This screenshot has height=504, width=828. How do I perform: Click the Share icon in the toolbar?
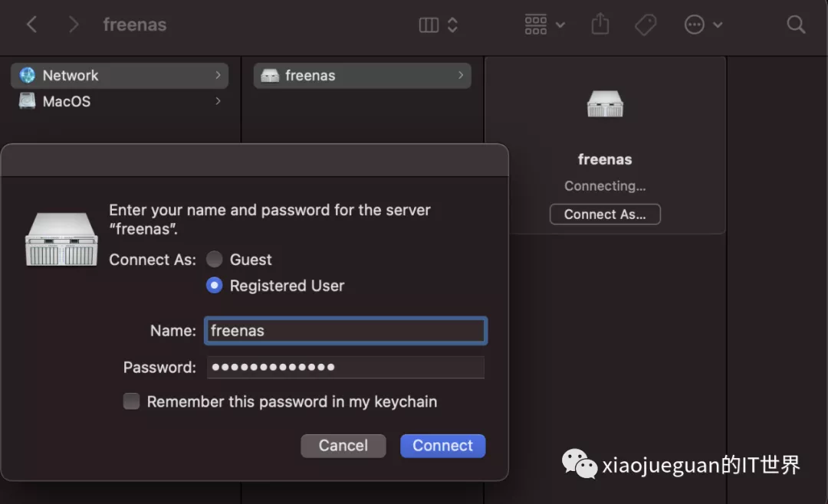point(600,25)
